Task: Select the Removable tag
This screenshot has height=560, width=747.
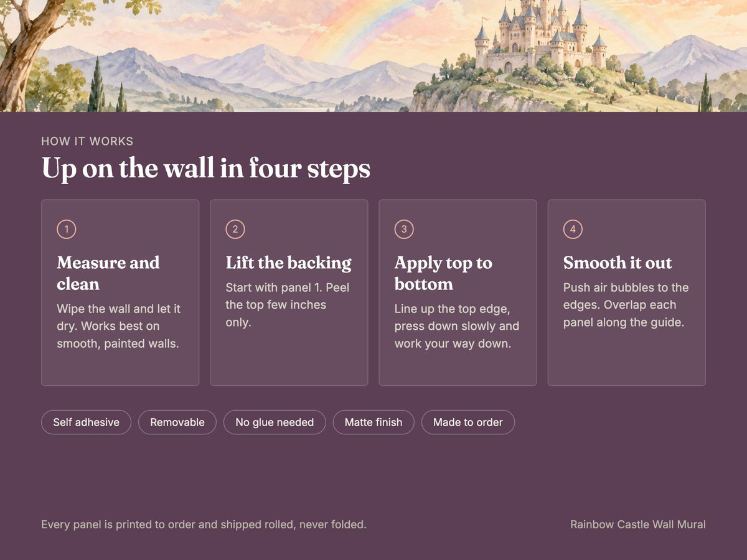Action: [x=177, y=422]
